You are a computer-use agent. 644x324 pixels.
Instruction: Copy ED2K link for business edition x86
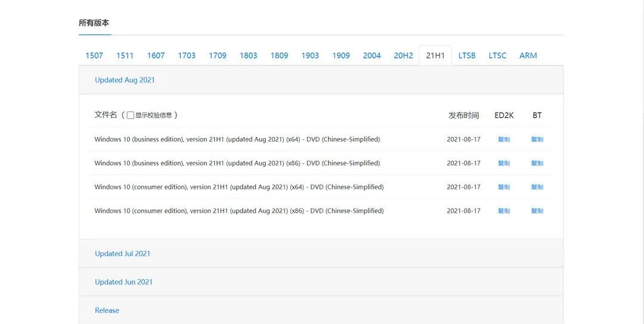tap(504, 163)
